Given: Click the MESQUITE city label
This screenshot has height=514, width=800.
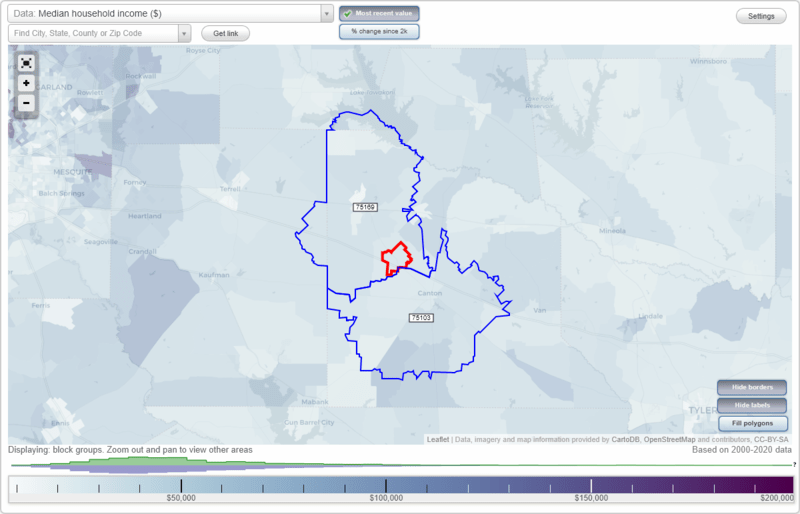Looking at the screenshot, I should coord(72,172).
